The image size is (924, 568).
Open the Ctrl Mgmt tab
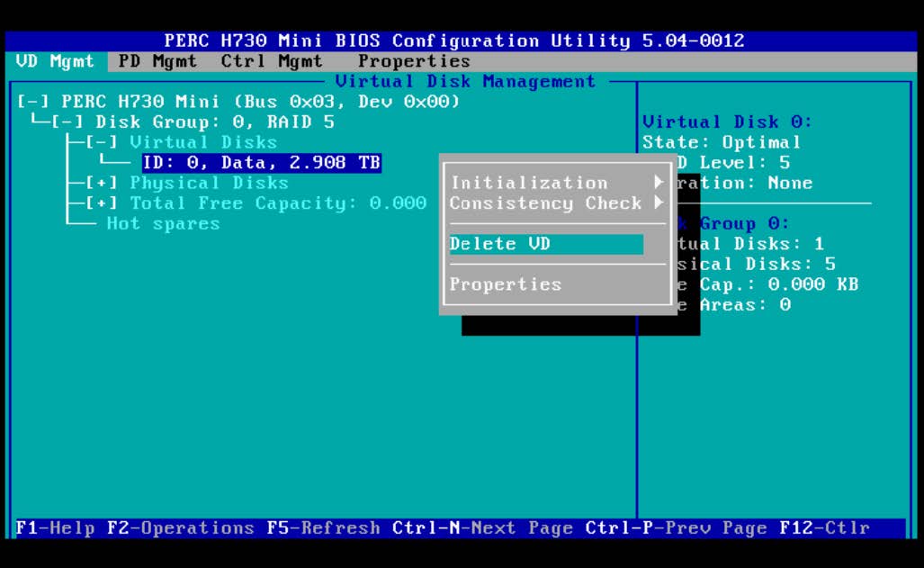point(272,61)
